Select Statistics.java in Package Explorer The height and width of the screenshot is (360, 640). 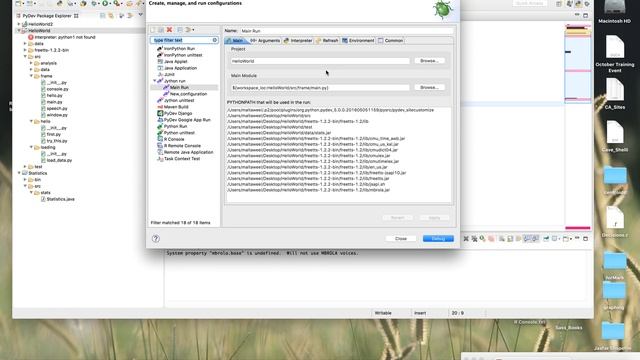coord(58,199)
